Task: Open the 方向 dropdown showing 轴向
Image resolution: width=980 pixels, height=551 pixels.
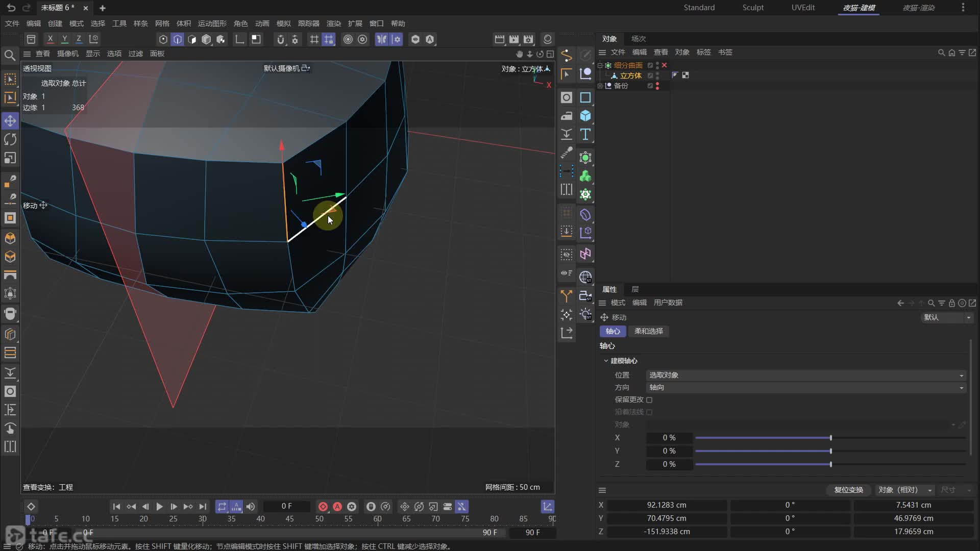Action: (x=806, y=387)
